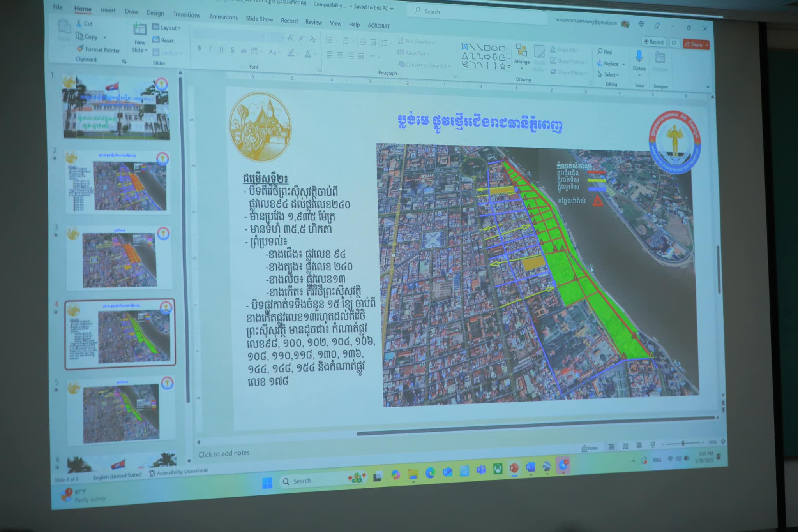Click the Cut scissors icon
Image resolution: width=798 pixels, height=532 pixels.
tap(79, 23)
